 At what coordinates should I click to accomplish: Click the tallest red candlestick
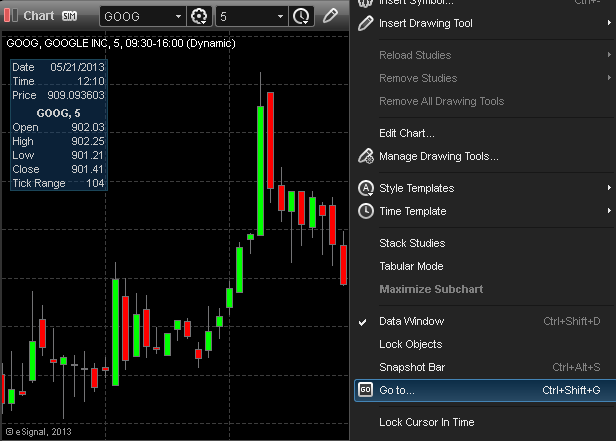(270, 141)
